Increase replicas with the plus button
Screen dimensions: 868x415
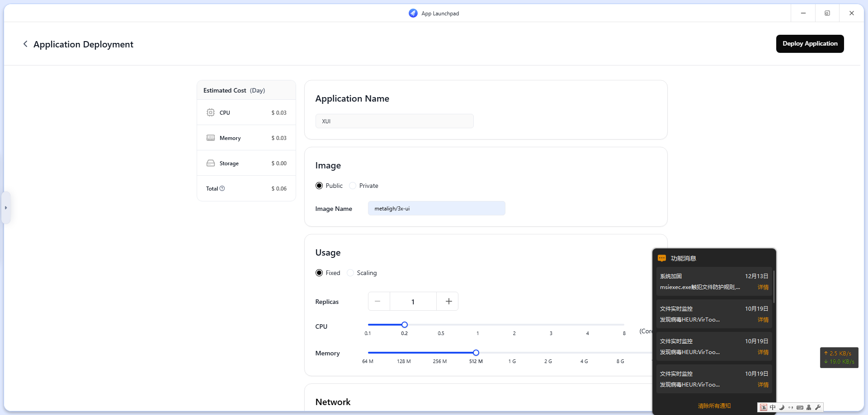(448, 301)
